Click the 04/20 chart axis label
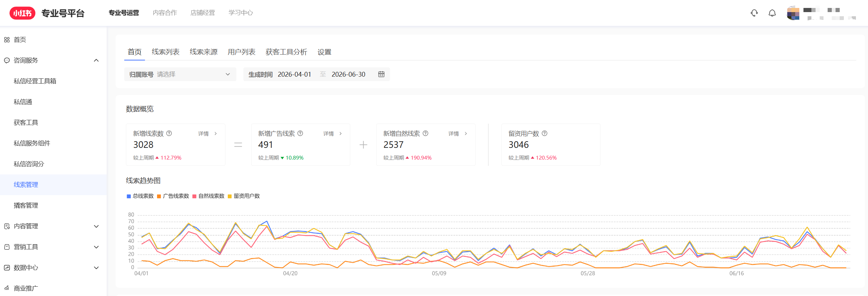Screen dimensions: 868x296 point(290,273)
